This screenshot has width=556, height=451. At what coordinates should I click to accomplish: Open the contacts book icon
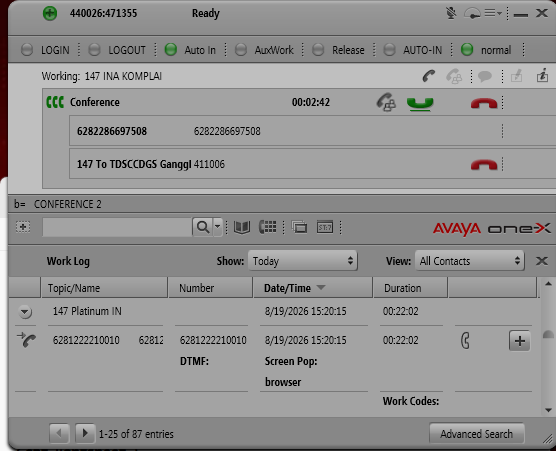pos(242,227)
